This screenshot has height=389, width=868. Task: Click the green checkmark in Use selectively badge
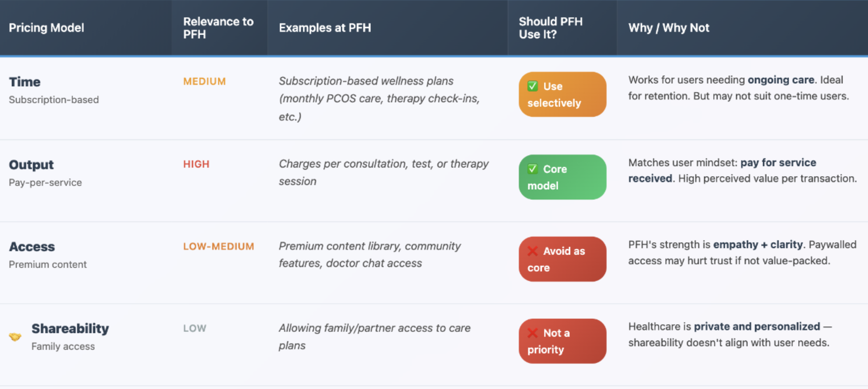point(533,86)
